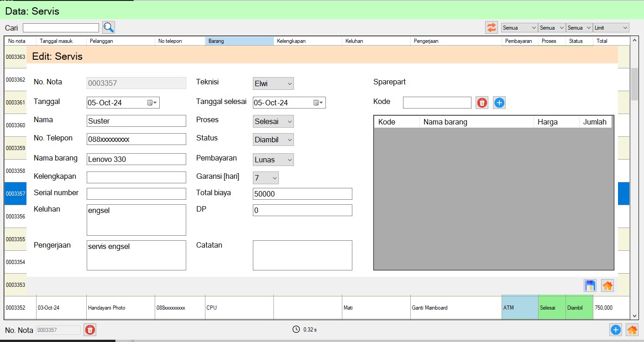Open the Teknisi dropdown showing Elwi
The width and height of the screenshot is (644, 342).
273,83
